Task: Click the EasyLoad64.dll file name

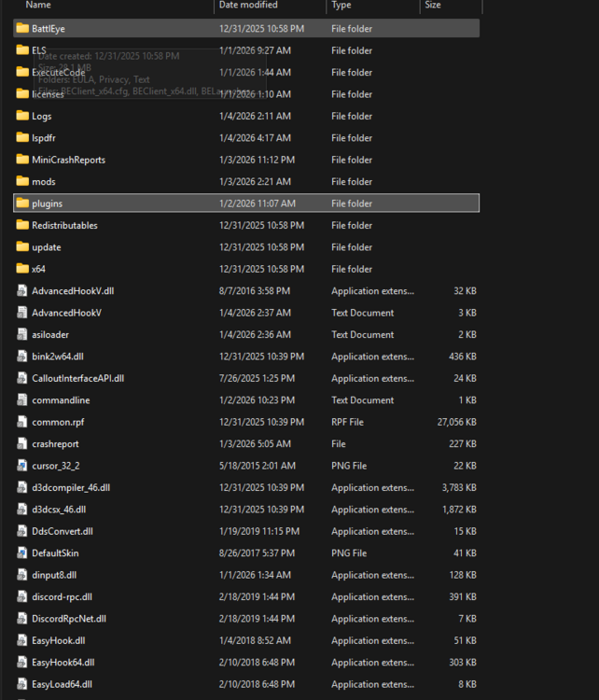Action: point(62,685)
